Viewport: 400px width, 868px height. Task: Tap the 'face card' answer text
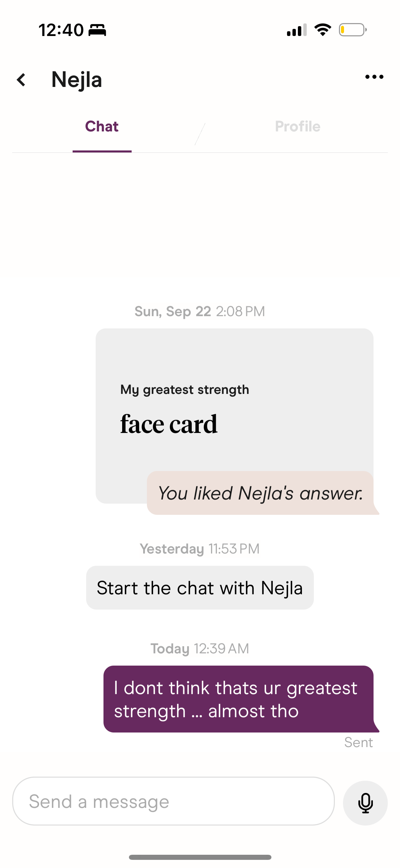point(169,424)
